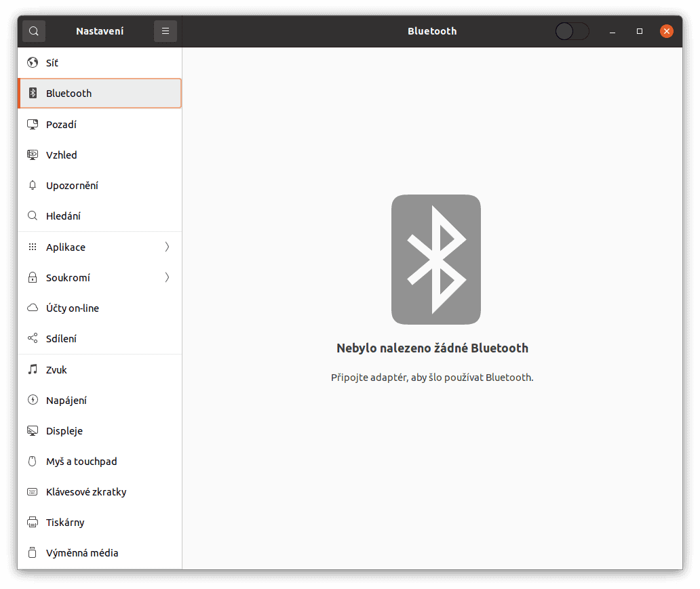Viewport: 700px width, 589px height.
Task: Click the printer icon beside Tiskárny
Action: point(33,522)
